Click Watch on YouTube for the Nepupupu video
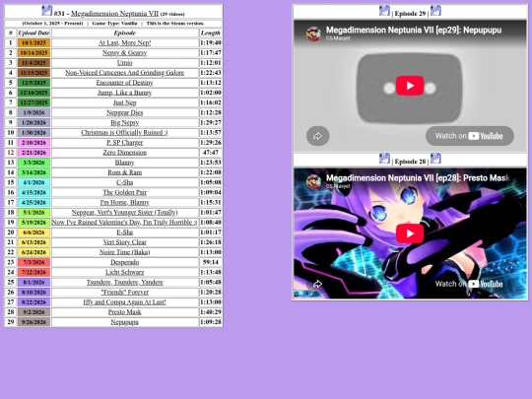Image resolution: width=532 pixels, height=399 pixels. (470, 136)
